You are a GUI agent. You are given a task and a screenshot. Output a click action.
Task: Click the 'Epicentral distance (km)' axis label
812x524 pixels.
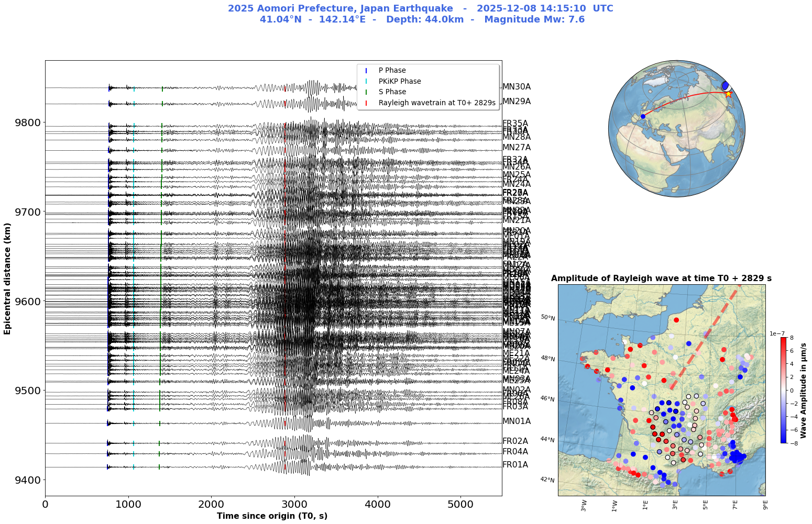(7, 277)
